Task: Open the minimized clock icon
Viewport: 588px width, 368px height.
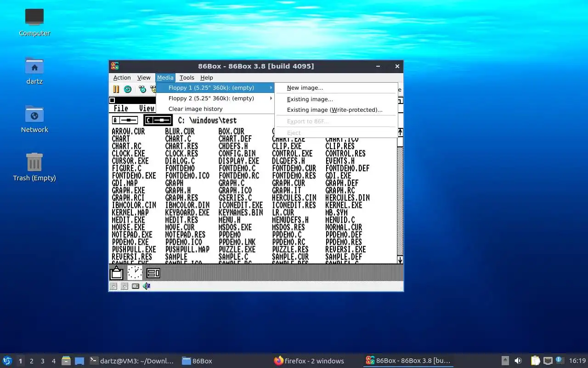Action: [135, 273]
